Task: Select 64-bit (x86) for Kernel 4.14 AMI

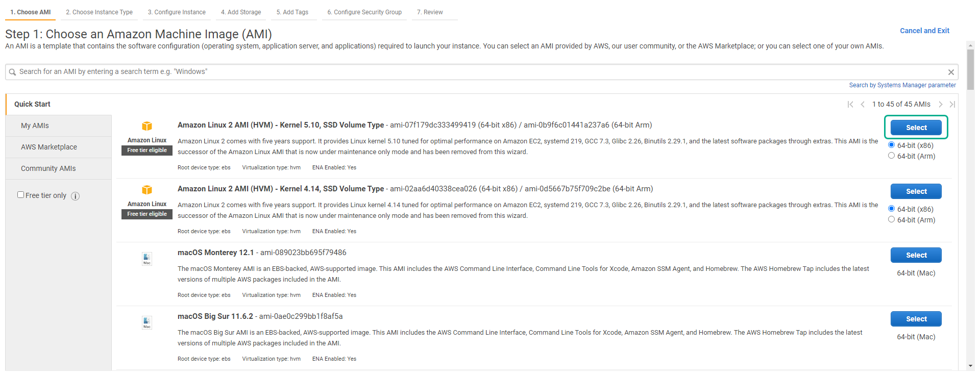Action: 891,209
